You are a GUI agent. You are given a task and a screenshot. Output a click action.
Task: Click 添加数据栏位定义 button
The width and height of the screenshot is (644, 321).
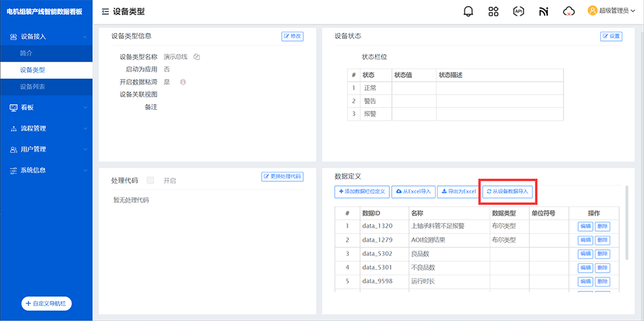point(362,191)
